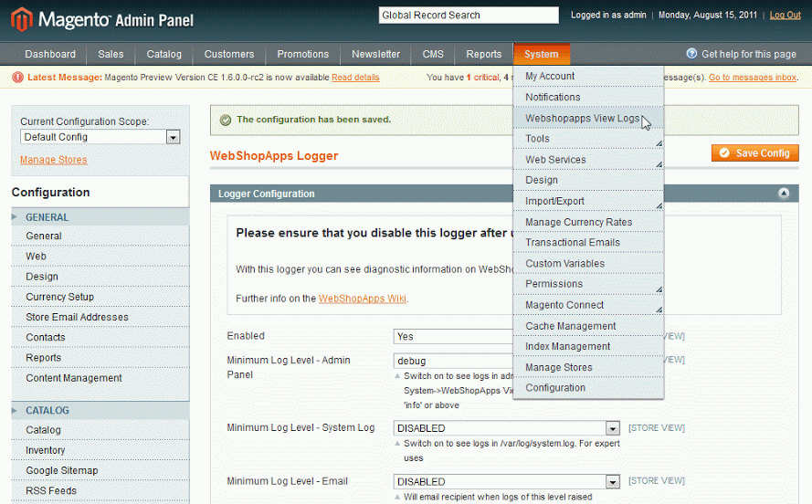Choose Index Management in System menu
This screenshot has height=504, width=812.
pyautogui.click(x=567, y=346)
